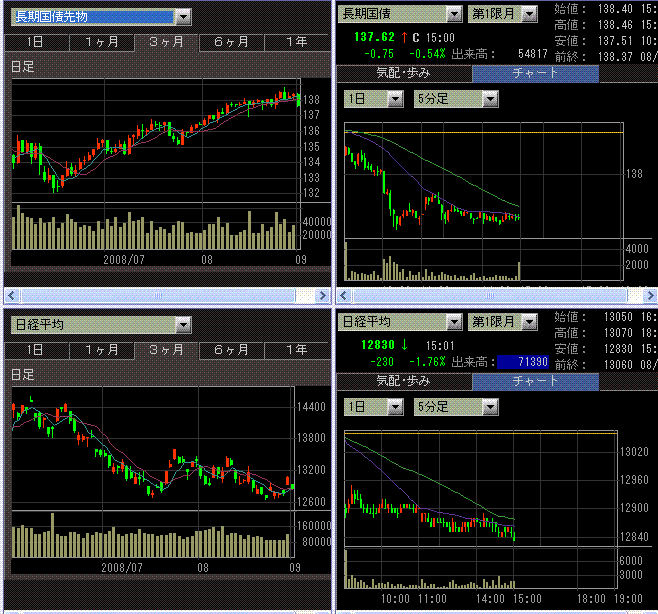This screenshot has height=614, width=658.
Task: Open the 日経平均 dropdown in bottom-left panel
Action: (x=181, y=324)
